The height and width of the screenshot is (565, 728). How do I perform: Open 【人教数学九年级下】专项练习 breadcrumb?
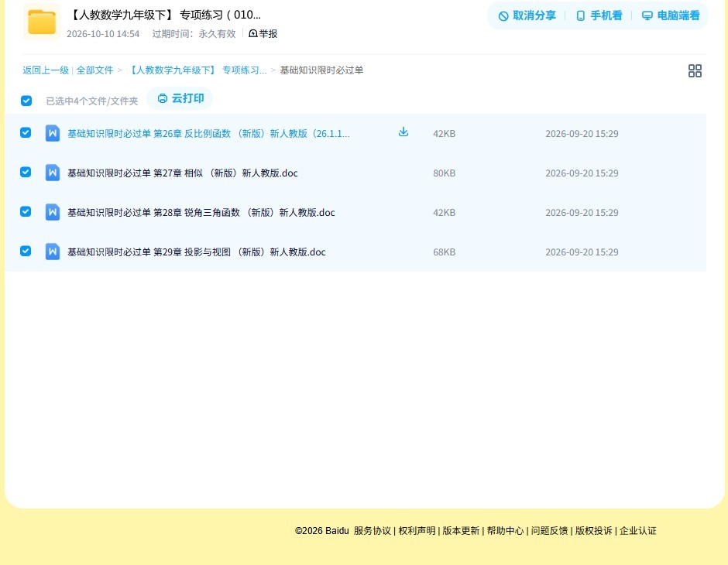[x=197, y=70]
